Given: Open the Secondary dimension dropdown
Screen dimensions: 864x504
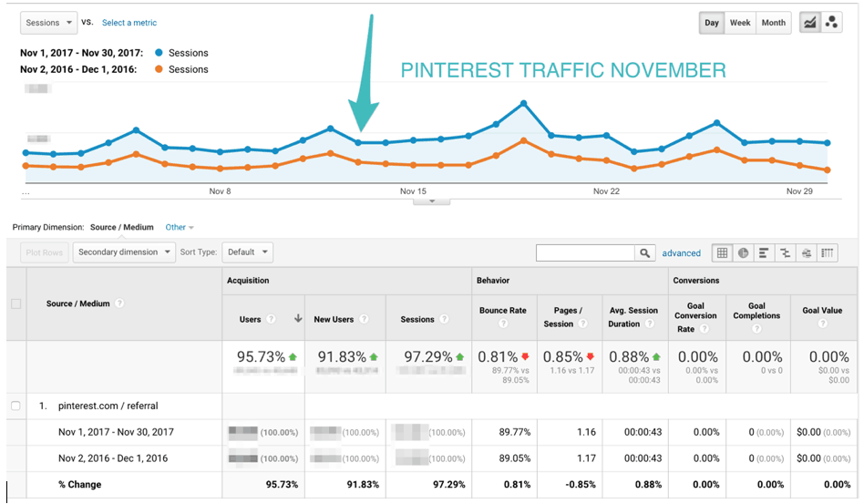Looking at the screenshot, I should [x=124, y=252].
